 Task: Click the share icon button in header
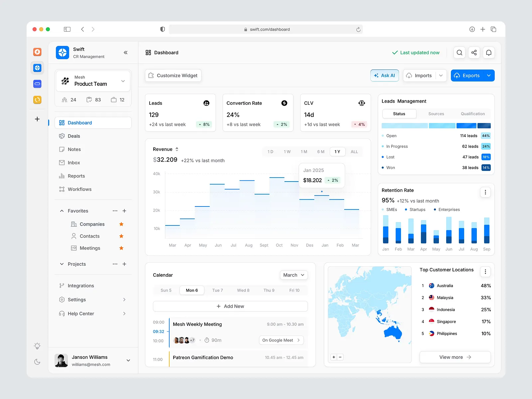point(474,53)
